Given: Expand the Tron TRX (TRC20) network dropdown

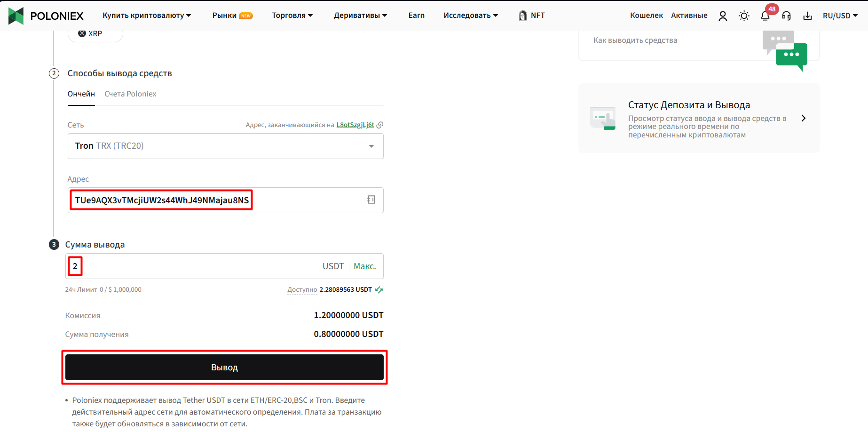Looking at the screenshot, I should coord(226,146).
